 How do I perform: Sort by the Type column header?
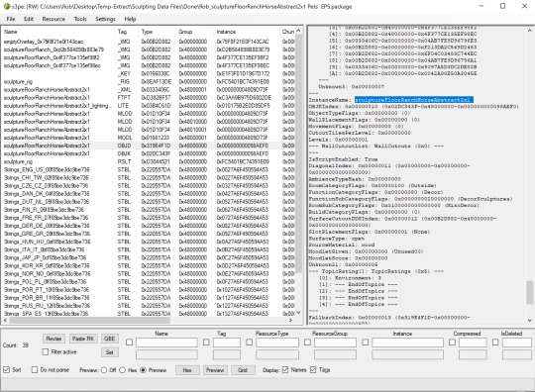tap(157, 32)
